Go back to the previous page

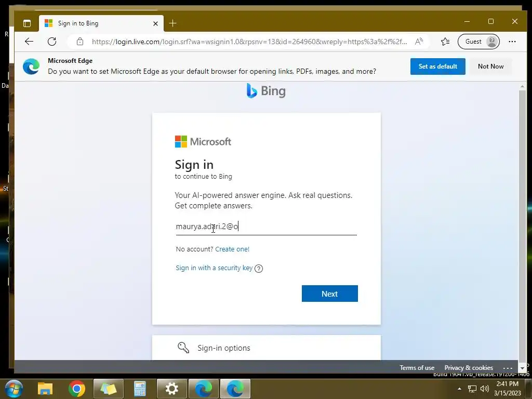29,42
